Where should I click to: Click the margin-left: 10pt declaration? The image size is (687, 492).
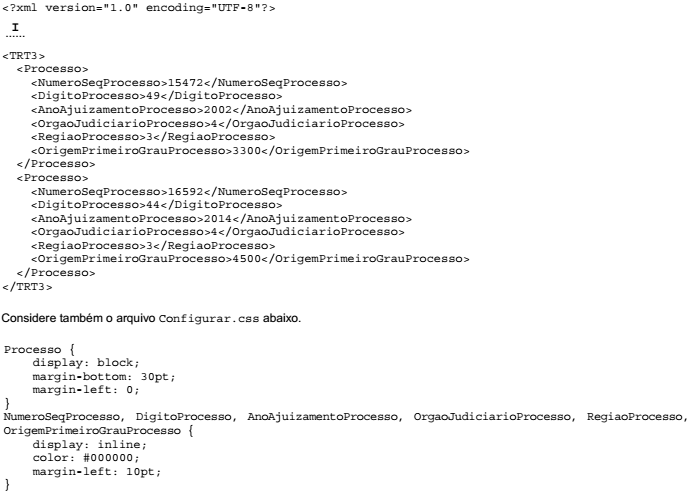(97, 472)
